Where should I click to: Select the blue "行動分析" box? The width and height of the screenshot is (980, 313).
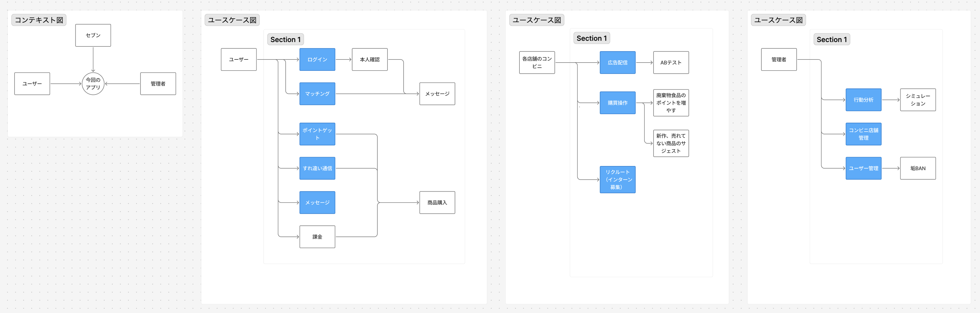click(x=863, y=100)
